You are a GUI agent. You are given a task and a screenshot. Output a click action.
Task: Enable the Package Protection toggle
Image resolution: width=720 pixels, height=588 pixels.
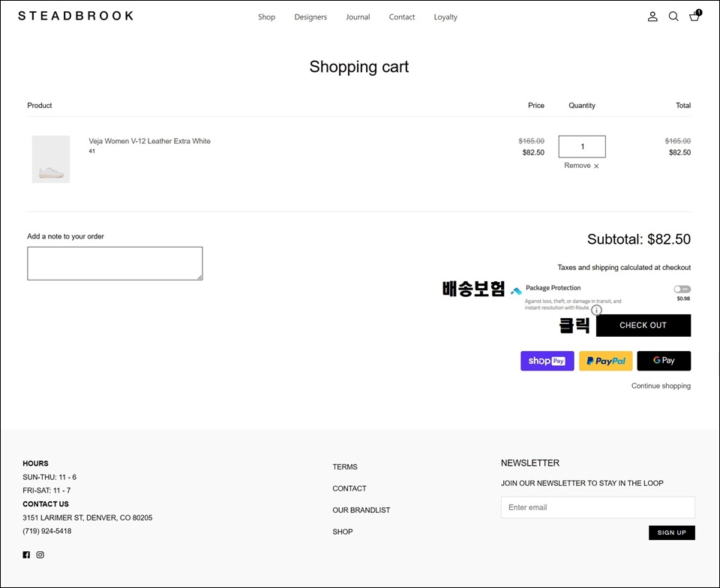(x=682, y=289)
